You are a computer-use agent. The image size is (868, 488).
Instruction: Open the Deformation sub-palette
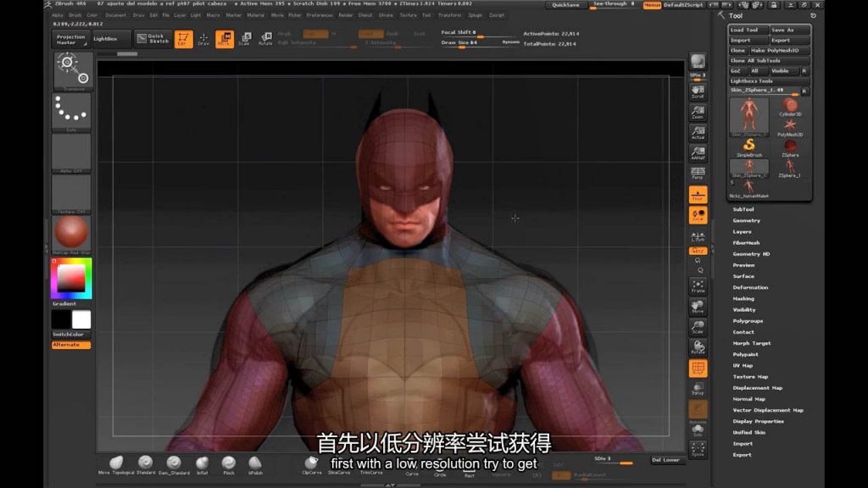(750, 287)
